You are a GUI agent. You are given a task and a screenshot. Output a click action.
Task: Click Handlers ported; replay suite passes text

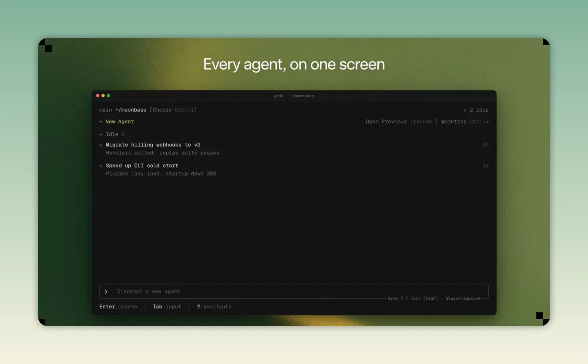[x=162, y=153]
